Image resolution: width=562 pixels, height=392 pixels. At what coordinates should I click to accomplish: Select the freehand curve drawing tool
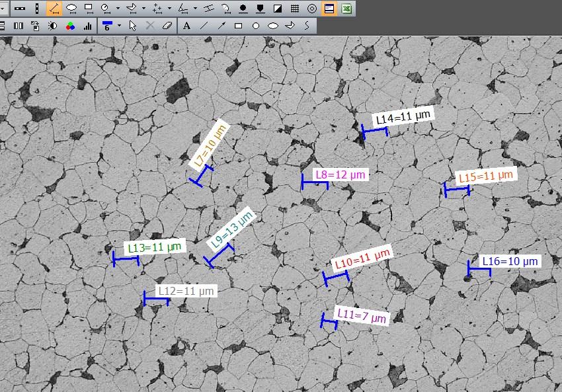pyautogui.click(x=307, y=26)
